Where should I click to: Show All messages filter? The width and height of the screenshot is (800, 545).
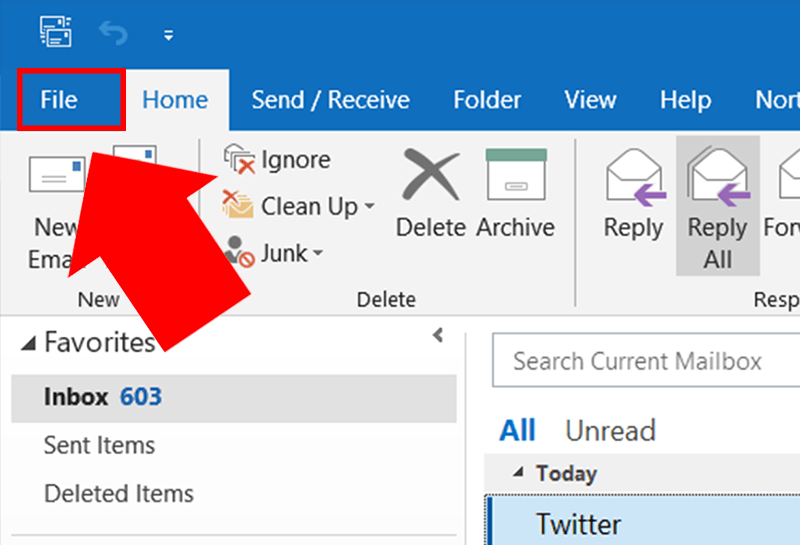click(517, 430)
